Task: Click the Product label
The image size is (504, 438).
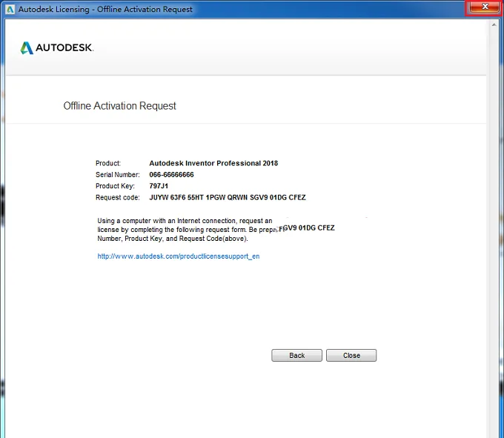Action: pyautogui.click(x=108, y=163)
